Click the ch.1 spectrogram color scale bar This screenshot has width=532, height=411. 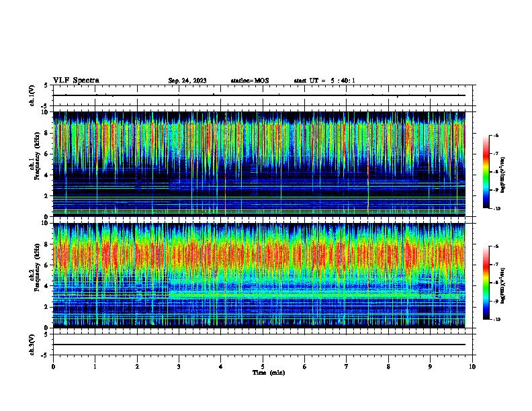486,172
